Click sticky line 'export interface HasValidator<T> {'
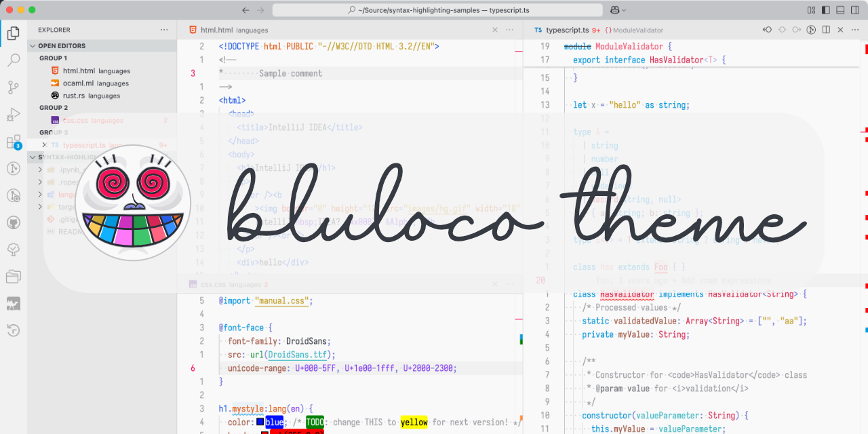This screenshot has height=434, width=868. click(x=650, y=60)
